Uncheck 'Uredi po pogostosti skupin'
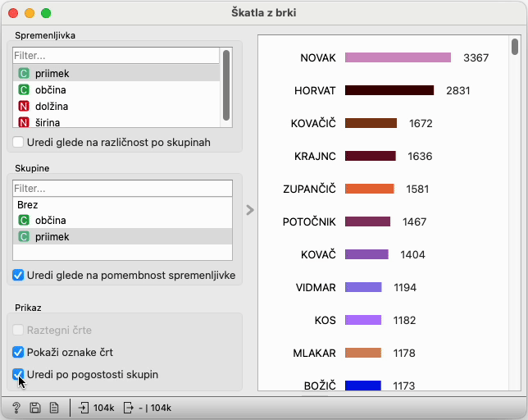528x420 pixels. [x=19, y=374]
